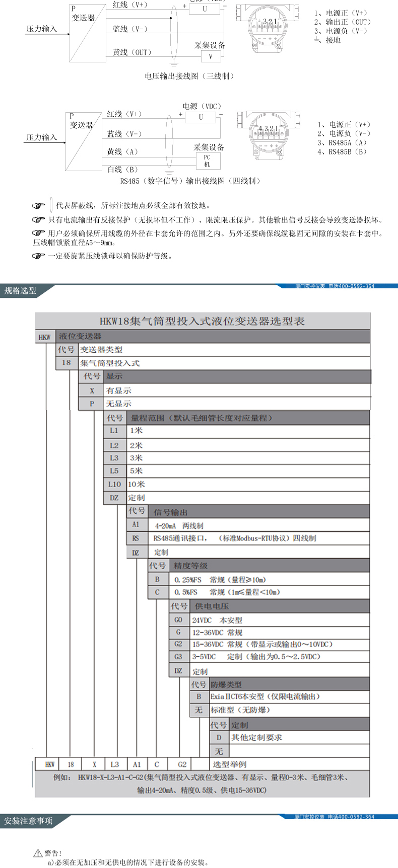Click the 黄线（A）wire label

(122, 152)
